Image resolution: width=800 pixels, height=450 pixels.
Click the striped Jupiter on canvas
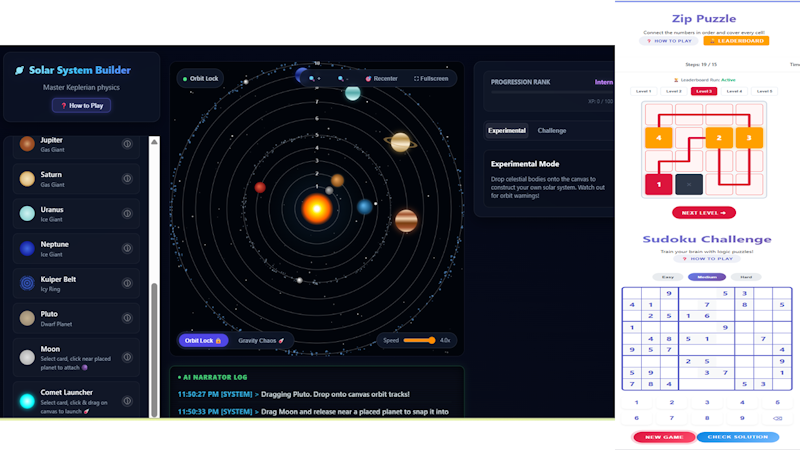pos(406,221)
